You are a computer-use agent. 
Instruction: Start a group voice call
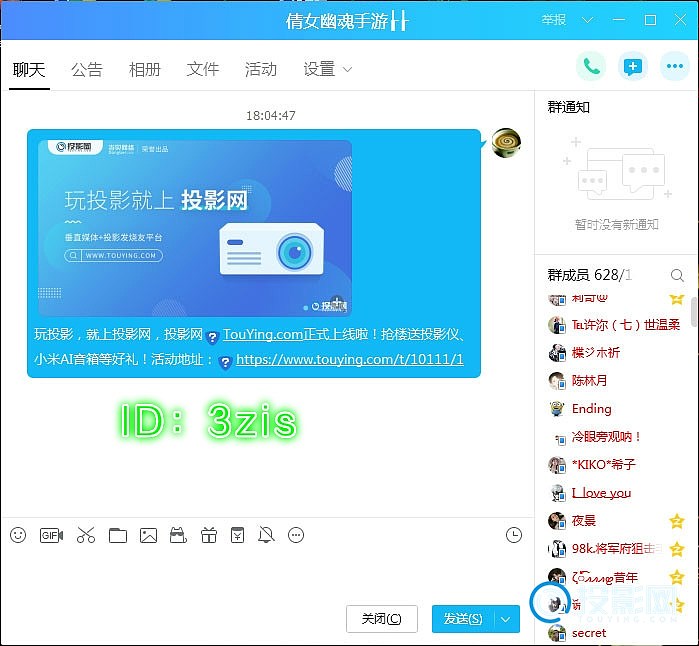591,67
